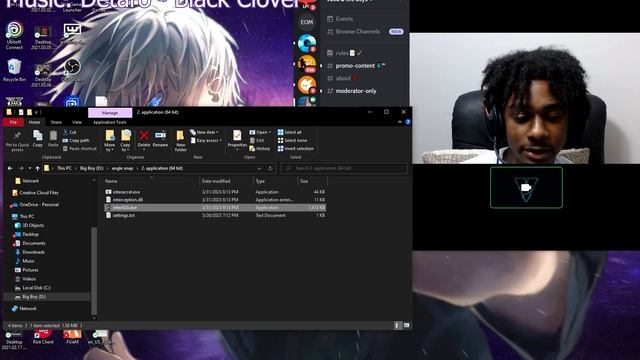Click Pin to Quick access icon
The image size is (640, 360).
[17, 136]
